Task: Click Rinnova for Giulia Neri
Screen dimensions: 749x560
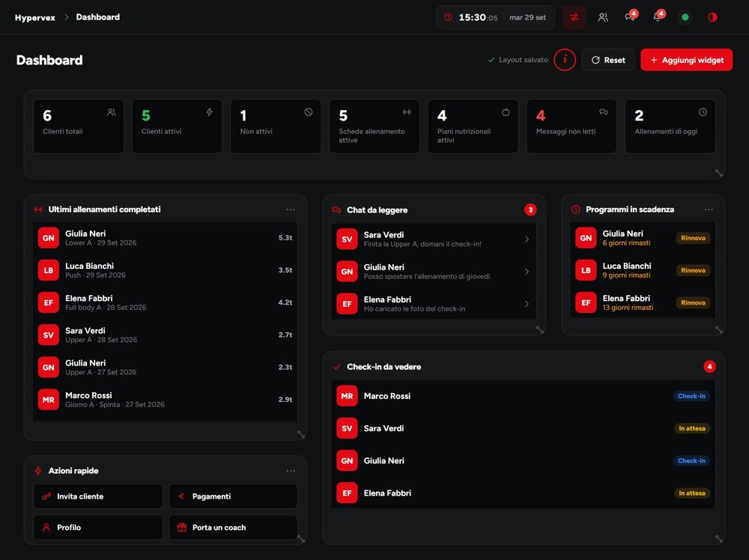Action: point(693,238)
